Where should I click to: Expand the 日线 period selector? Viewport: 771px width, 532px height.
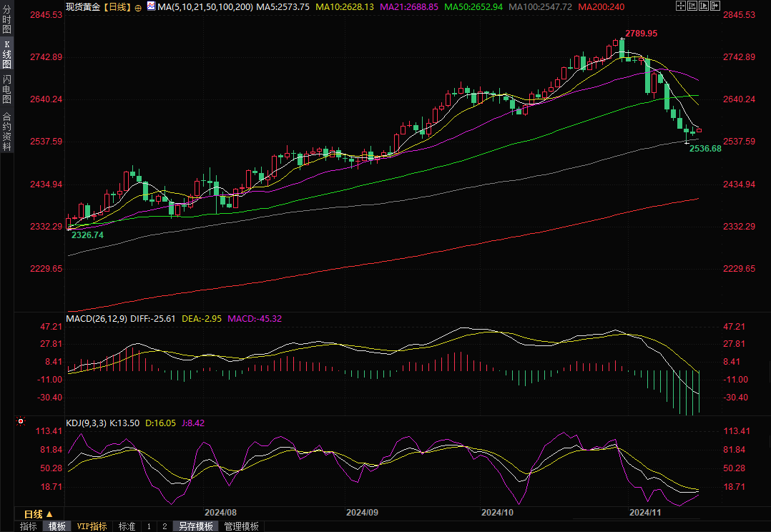tap(38, 514)
